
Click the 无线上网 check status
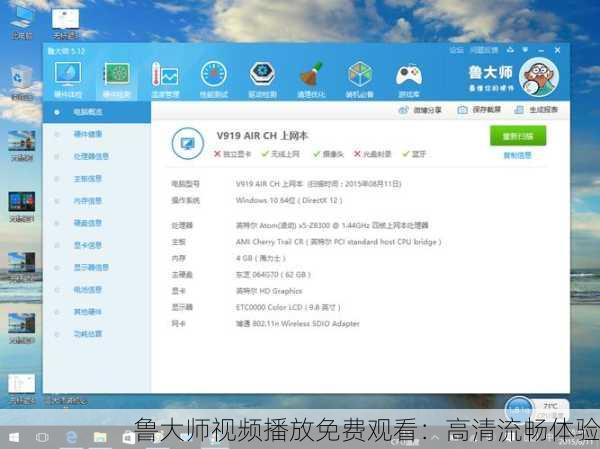coord(280,154)
